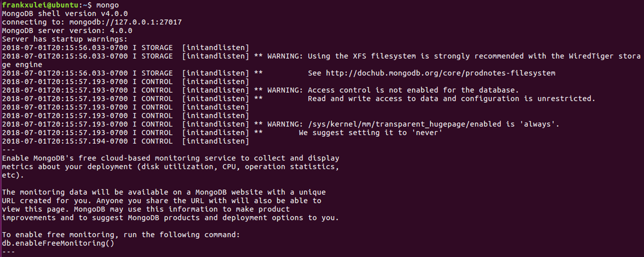The height and width of the screenshot is (257, 644).
Task: Click the MongoDB server version: 4.0.0 line
Action: [67, 31]
